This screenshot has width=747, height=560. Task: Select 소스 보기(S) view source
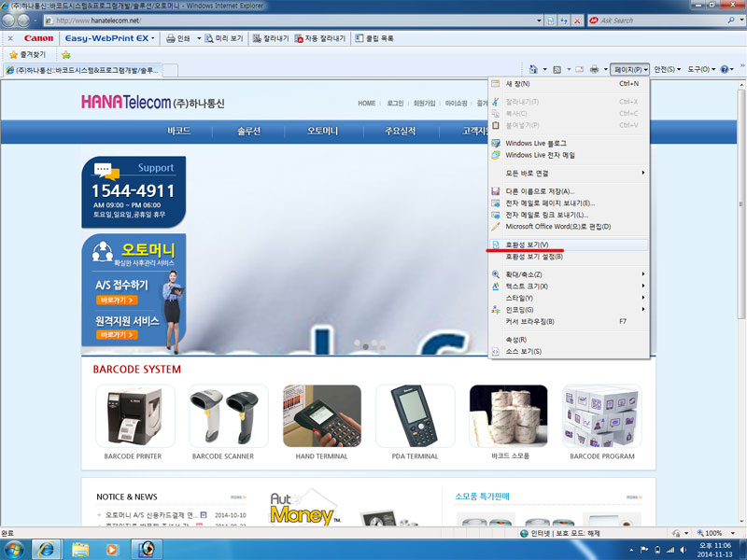coord(570,352)
